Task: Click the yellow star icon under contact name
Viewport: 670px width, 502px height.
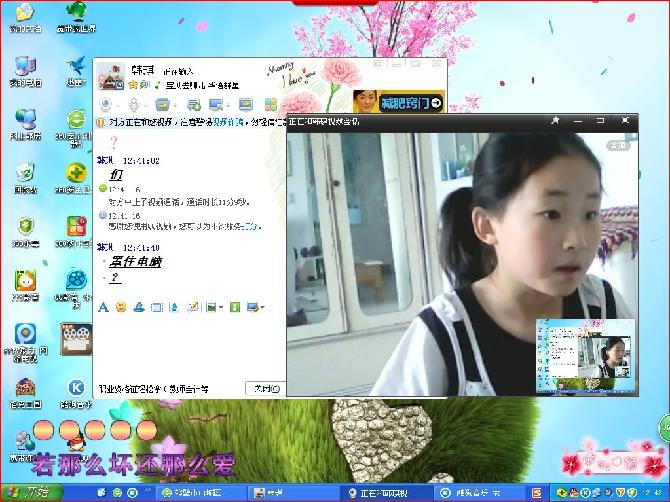Action: click(133, 85)
